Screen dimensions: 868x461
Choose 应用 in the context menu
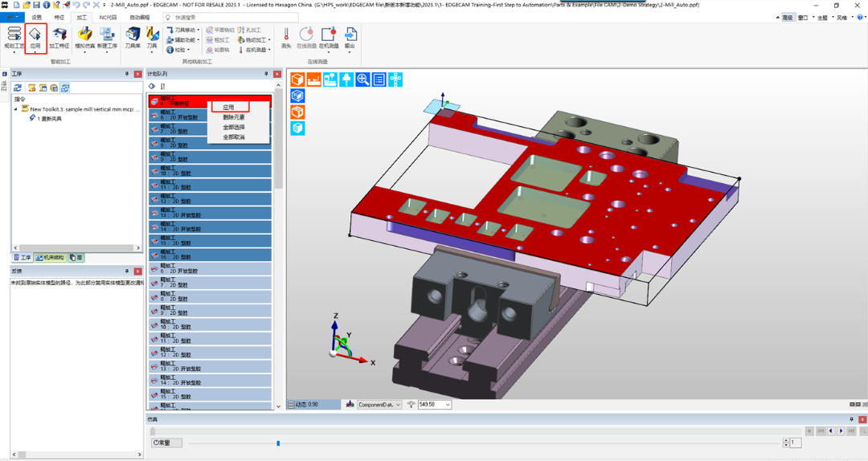[228, 108]
